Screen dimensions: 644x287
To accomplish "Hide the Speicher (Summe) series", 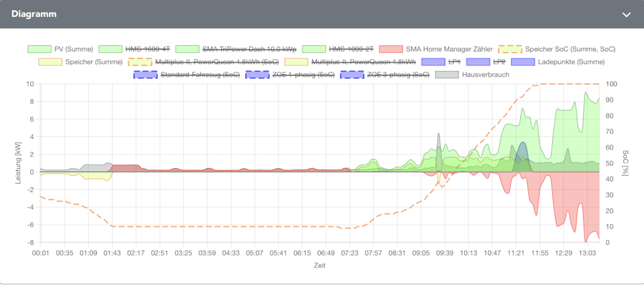I will click(x=80, y=62).
